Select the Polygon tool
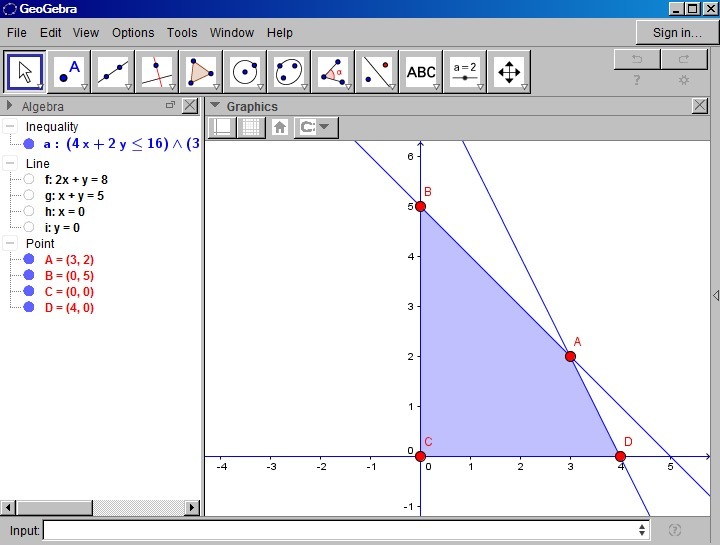This screenshot has width=720, height=545. [201, 72]
